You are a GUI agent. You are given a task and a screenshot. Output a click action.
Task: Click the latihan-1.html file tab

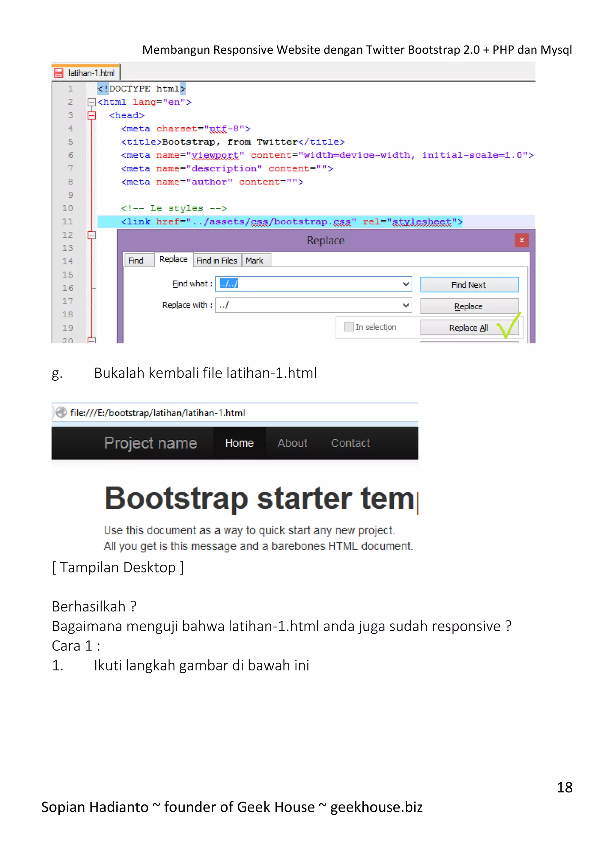(86, 73)
